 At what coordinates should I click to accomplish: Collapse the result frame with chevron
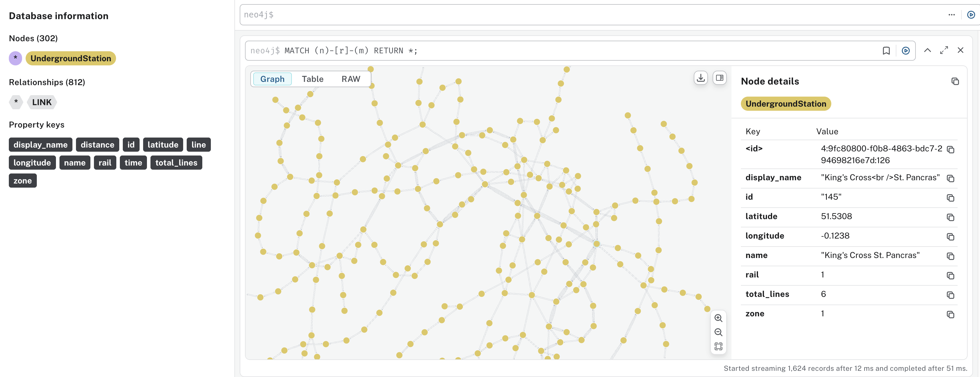click(x=927, y=50)
